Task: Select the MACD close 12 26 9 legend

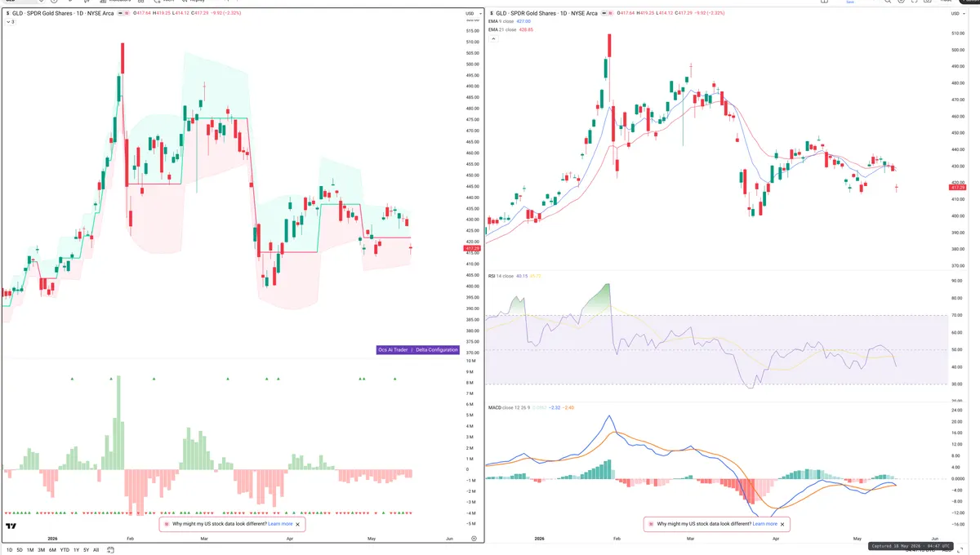Action: [510, 406]
